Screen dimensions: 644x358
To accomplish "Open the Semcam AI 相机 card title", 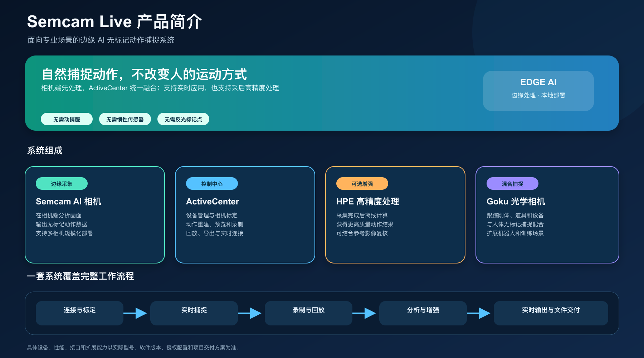I will pos(68,202).
